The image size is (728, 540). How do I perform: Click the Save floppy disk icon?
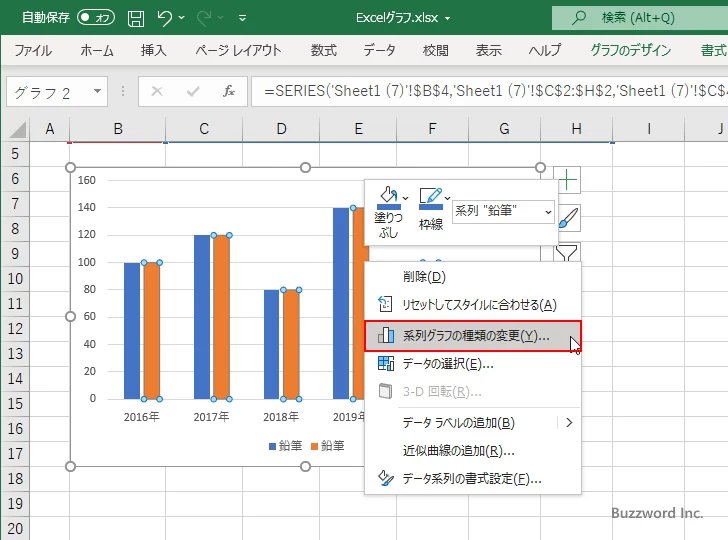coord(136,18)
